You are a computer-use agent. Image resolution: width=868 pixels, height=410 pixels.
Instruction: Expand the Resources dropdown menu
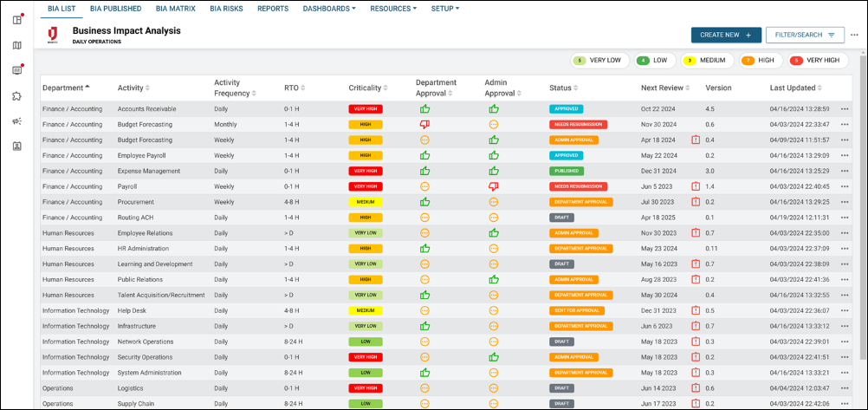click(393, 9)
